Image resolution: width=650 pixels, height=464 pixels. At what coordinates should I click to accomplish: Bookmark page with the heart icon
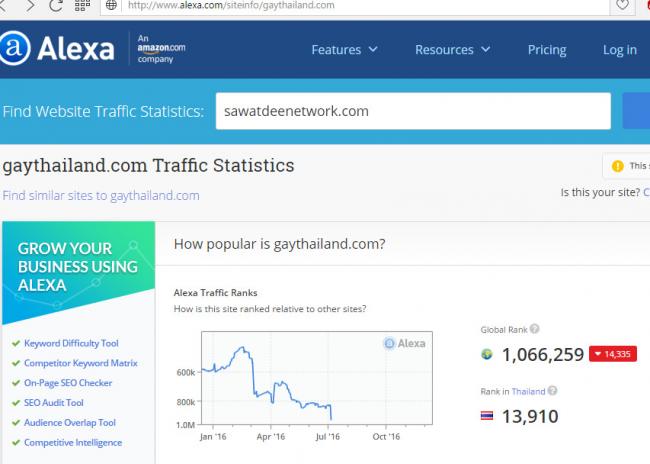pyautogui.click(x=622, y=5)
